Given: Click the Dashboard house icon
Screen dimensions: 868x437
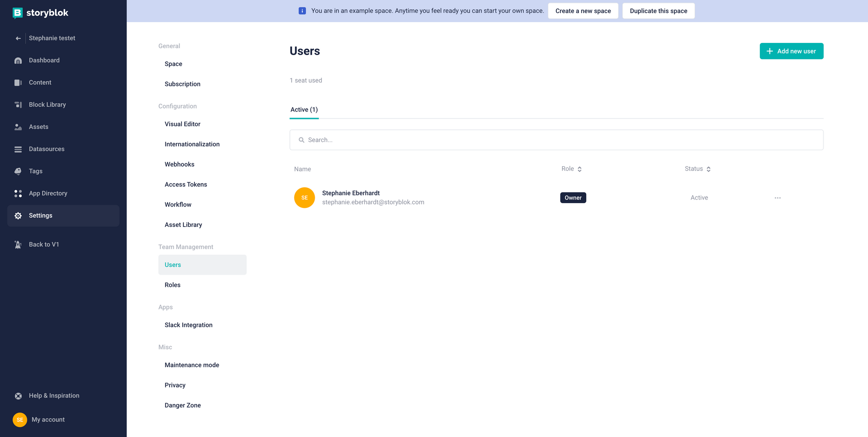Looking at the screenshot, I should [18, 60].
